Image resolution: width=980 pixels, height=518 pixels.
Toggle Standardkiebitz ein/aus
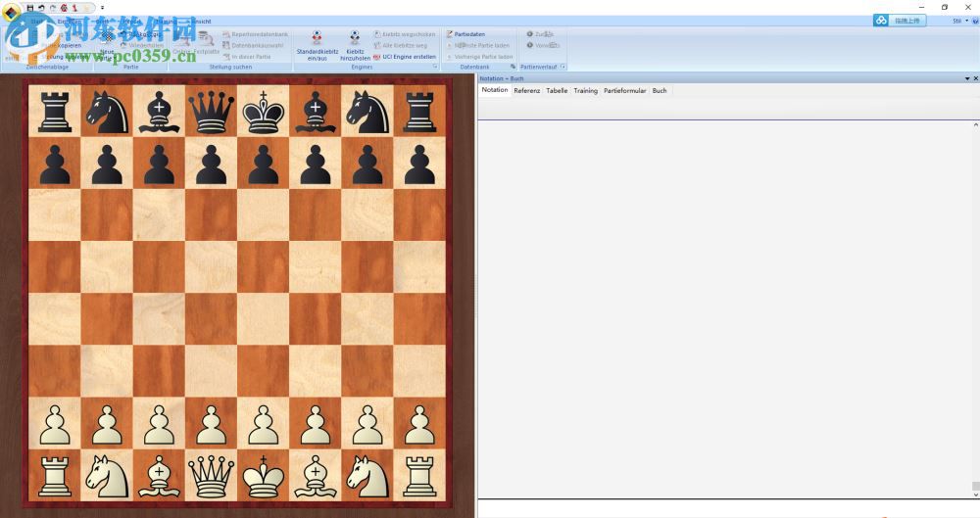317,46
